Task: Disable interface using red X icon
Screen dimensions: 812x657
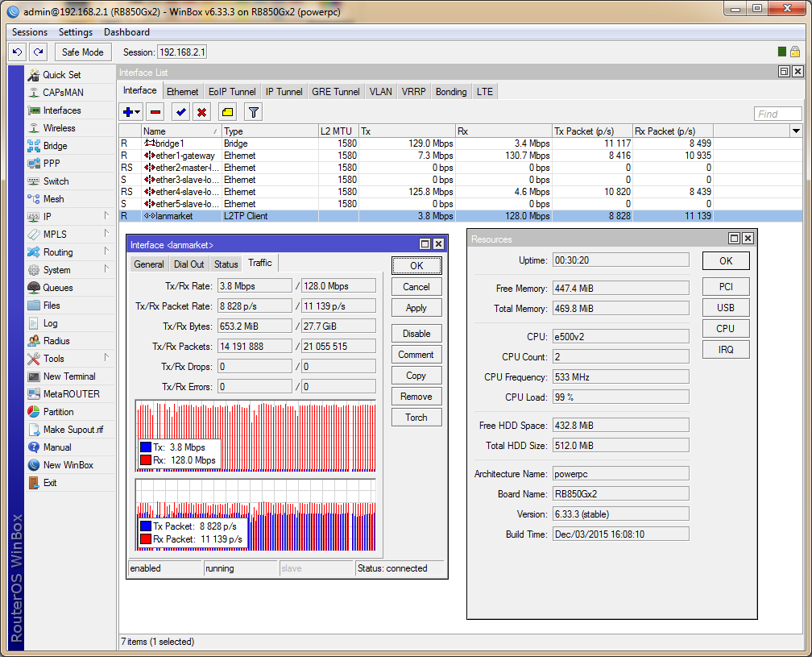Action: click(x=201, y=111)
